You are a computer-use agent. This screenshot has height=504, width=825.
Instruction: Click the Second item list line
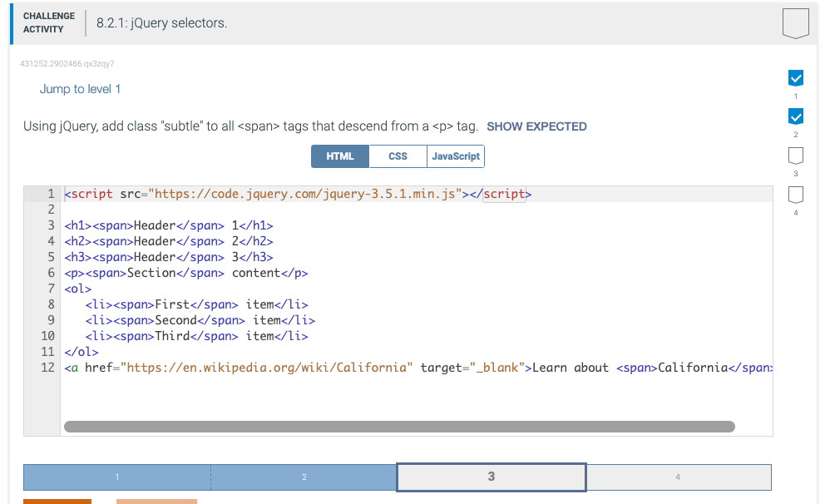click(x=200, y=320)
